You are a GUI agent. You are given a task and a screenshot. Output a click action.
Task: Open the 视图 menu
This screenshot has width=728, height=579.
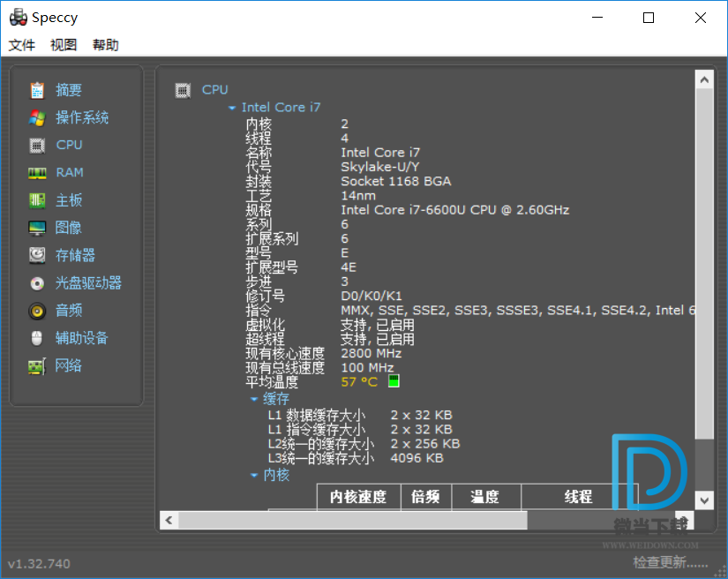point(64,45)
